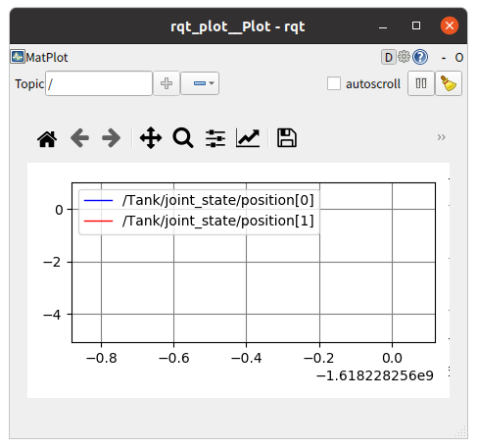Click the red line legend swatch

pyautogui.click(x=98, y=222)
